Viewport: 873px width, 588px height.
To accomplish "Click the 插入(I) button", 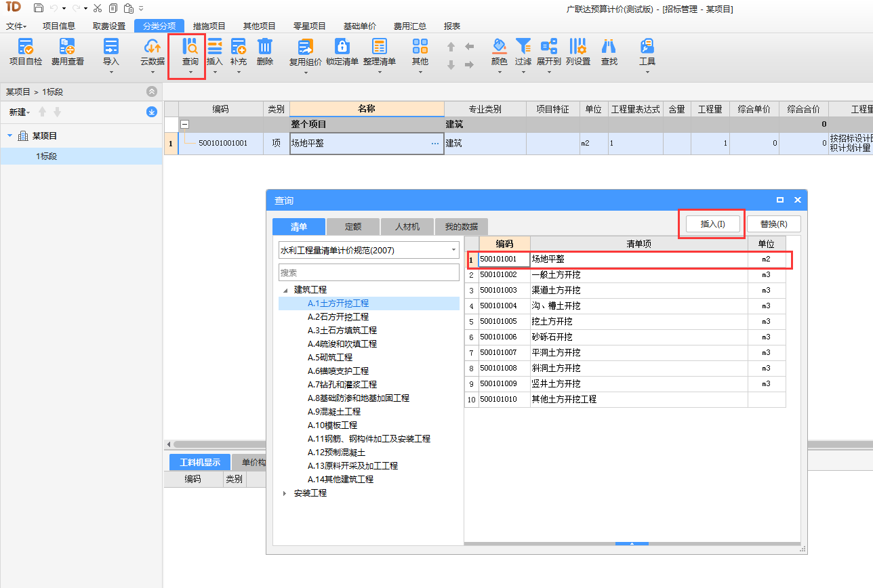I will (712, 224).
